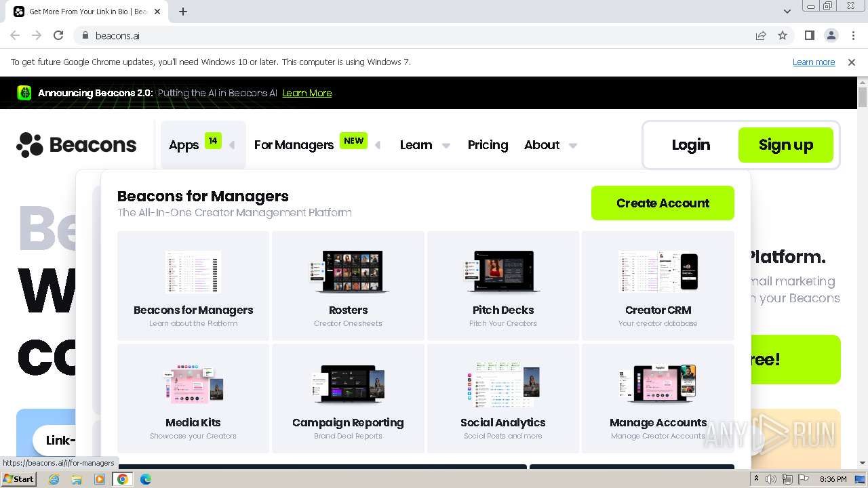This screenshot has width=868, height=488.
Task: Share this page using the address bar icon
Action: [x=761, y=36]
